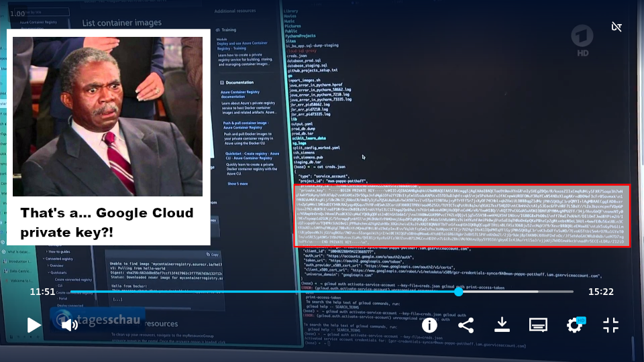The height and width of the screenshot is (362, 644).
Task: Select 'database_staging.sql' in terminal listing
Action: pyautogui.click(x=307, y=65)
